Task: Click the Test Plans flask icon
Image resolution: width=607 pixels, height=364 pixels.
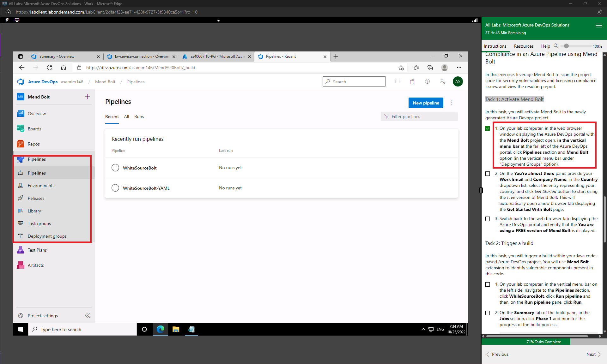Action: (21, 250)
